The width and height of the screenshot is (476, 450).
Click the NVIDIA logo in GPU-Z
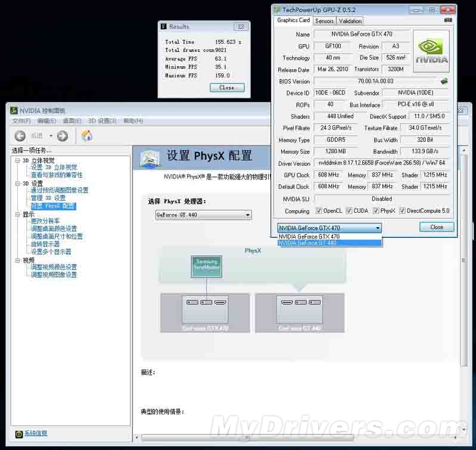(431, 51)
